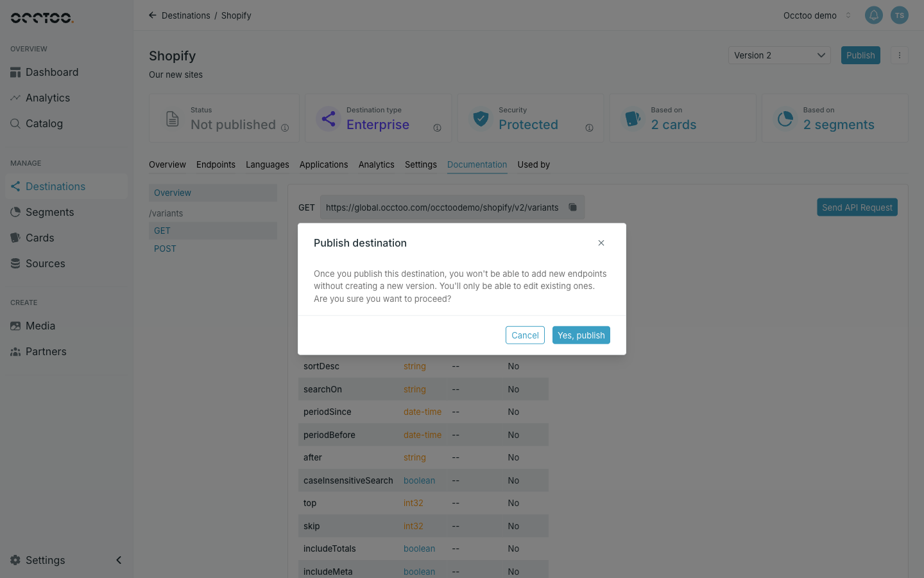Viewport: 924px width, 578px height.
Task: Open the three-dot more options menu
Action: [x=900, y=55]
